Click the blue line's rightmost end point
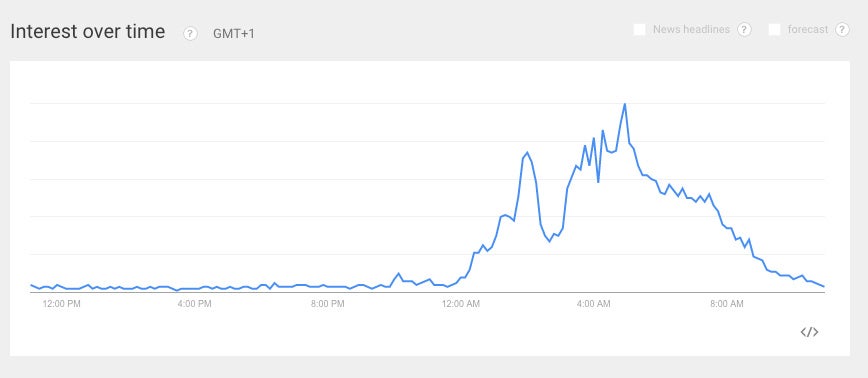Viewport: 868px width, 378px height. (824, 286)
